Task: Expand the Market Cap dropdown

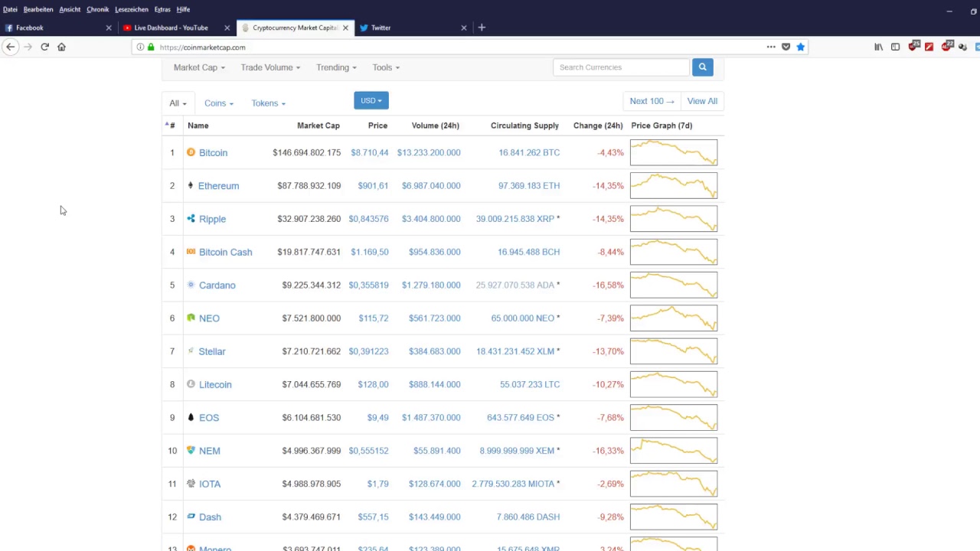Action: 199,67
